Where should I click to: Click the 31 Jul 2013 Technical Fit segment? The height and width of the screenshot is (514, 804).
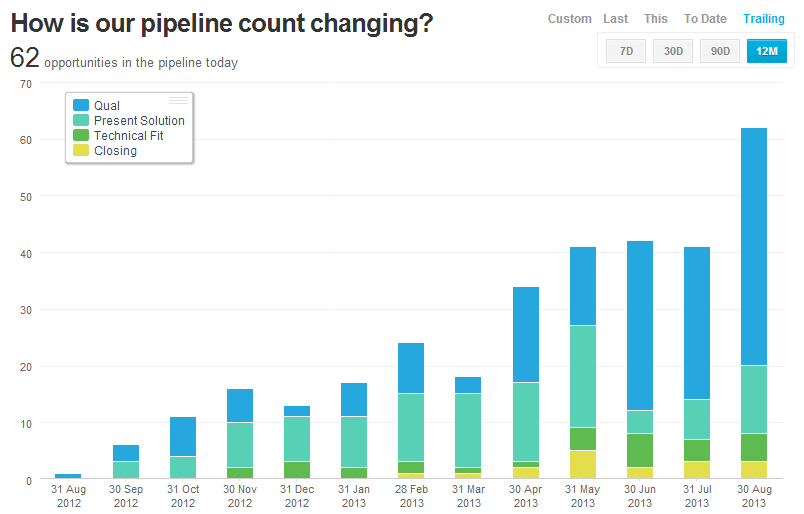(x=697, y=451)
